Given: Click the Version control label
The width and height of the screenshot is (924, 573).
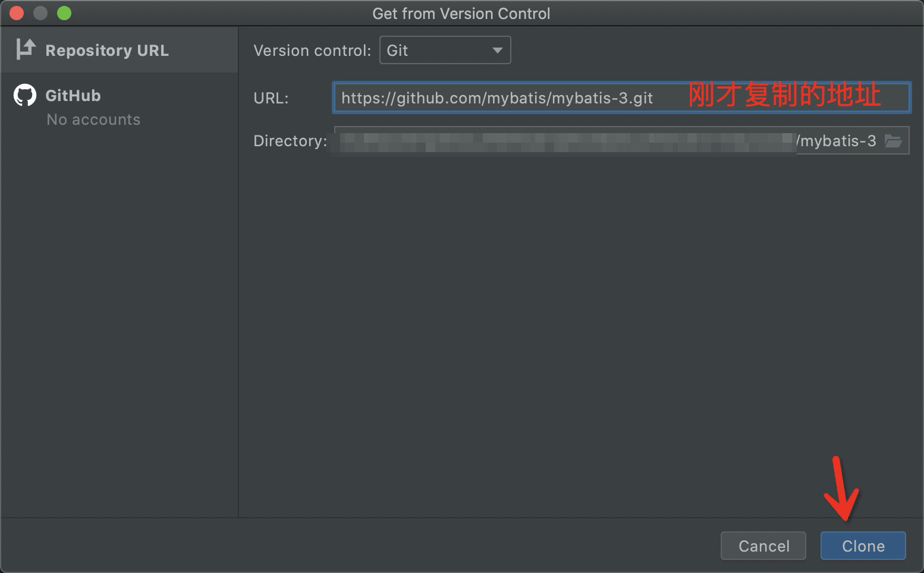Looking at the screenshot, I should pyautogui.click(x=312, y=51).
